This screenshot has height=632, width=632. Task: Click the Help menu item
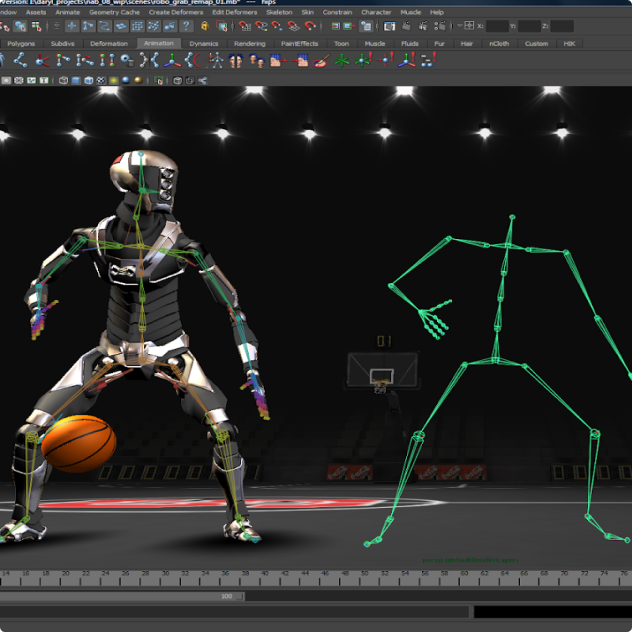coord(437,12)
